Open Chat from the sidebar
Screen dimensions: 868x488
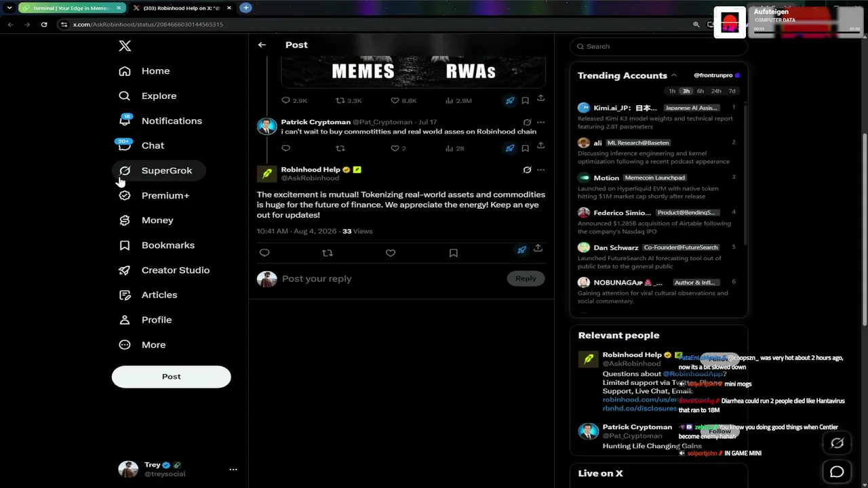click(142, 146)
